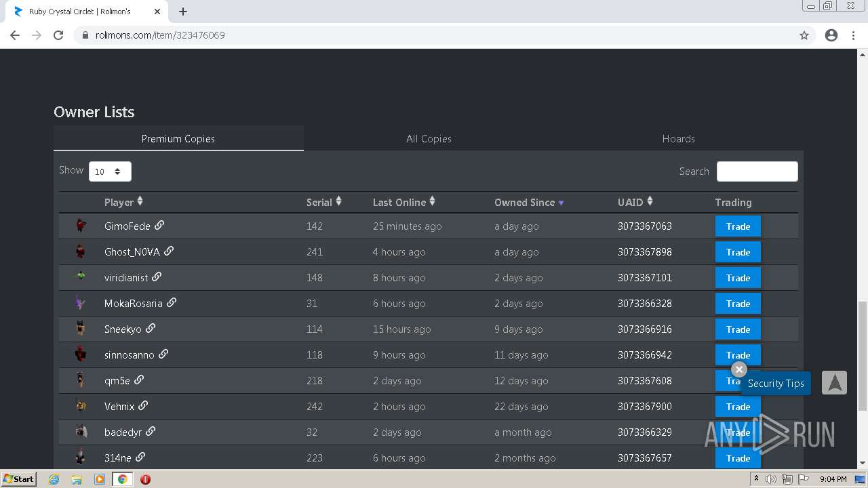This screenshot has width=868, height=488.
Task: Open GimoFede player name link
Action: point(127,226)
